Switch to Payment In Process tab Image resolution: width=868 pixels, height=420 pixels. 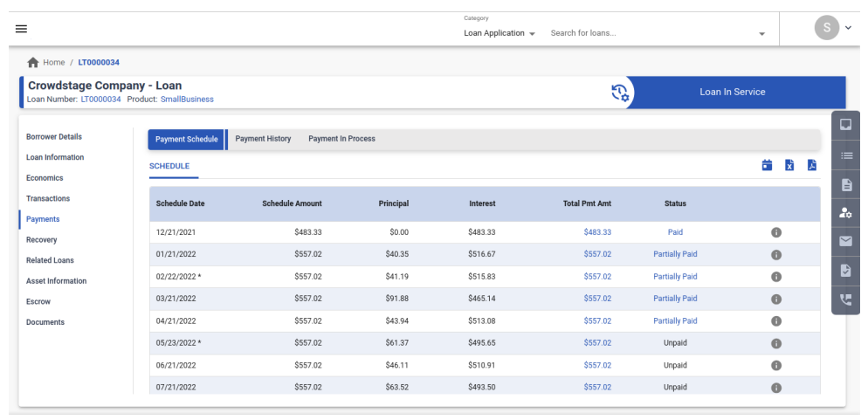(341, 140)
